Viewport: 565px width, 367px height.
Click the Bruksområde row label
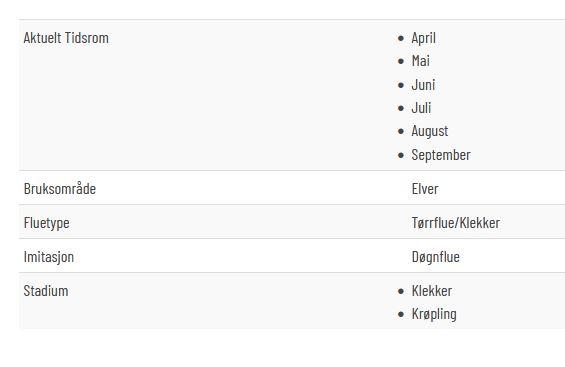[60, 188]
